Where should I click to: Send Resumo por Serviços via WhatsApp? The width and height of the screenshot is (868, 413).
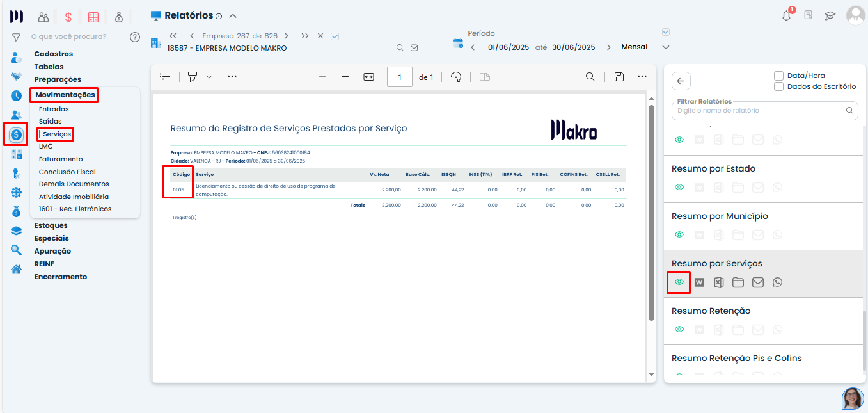[x=777, y=282]
